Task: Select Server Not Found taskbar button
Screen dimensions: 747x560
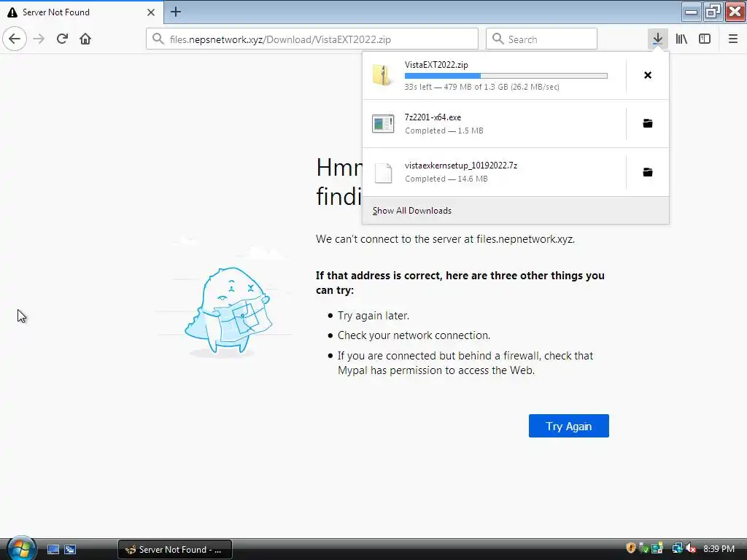Action: pos(175,550)
